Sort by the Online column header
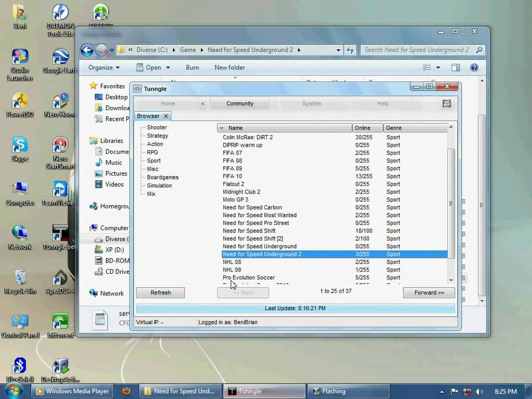 pyautogui.click(x=368, y=128)
